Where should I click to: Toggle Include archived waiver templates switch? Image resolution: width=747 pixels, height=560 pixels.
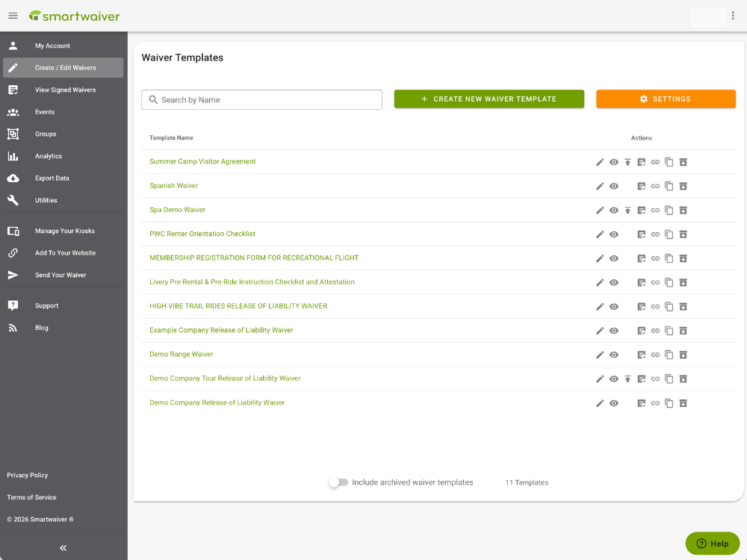[338, 482]
